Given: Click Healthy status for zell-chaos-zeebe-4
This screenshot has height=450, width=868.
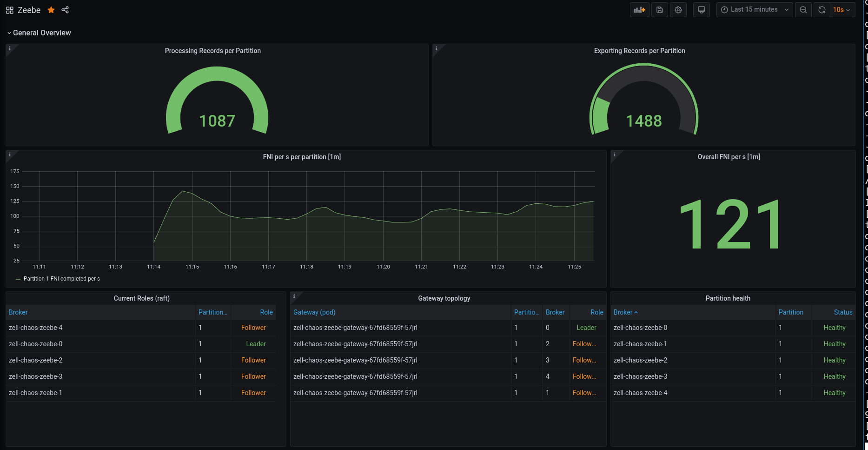Looking at the screenshot, I should (835, 393).
